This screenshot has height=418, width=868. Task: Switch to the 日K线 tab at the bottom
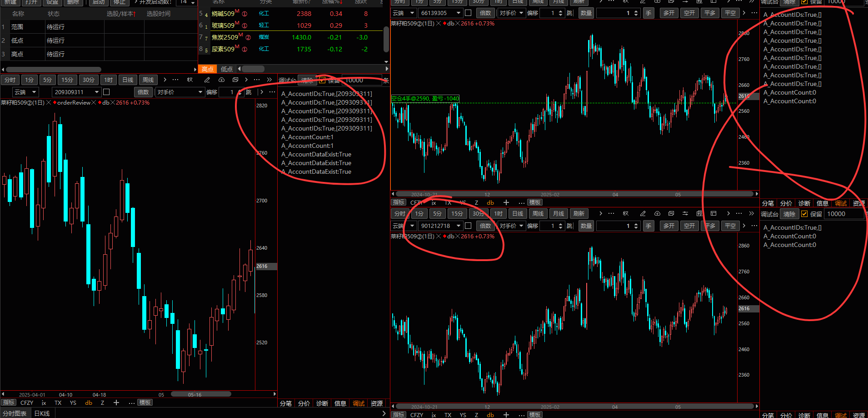42,413
